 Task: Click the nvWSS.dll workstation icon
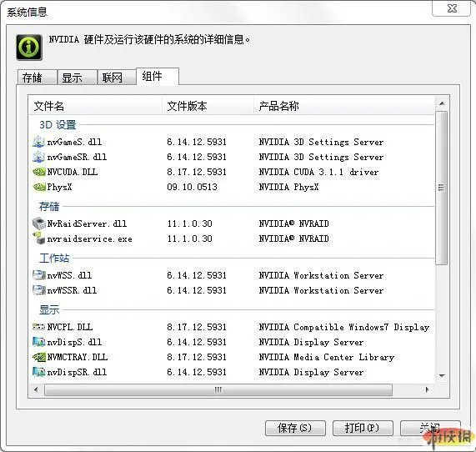tap(39, 275)
